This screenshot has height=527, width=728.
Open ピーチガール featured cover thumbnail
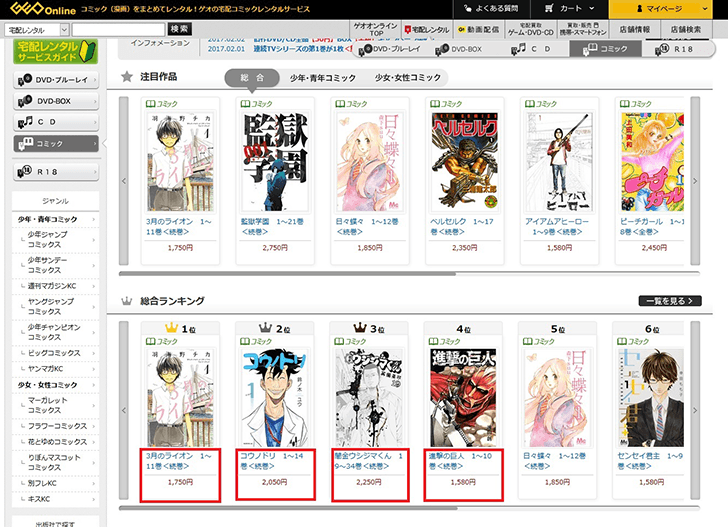652,161
